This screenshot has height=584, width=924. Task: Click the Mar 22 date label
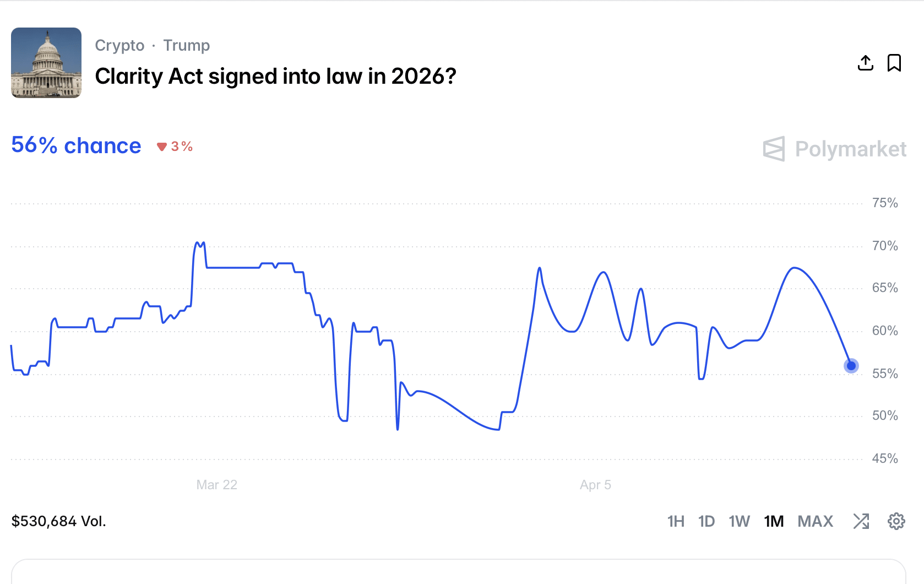click(216, 485)
